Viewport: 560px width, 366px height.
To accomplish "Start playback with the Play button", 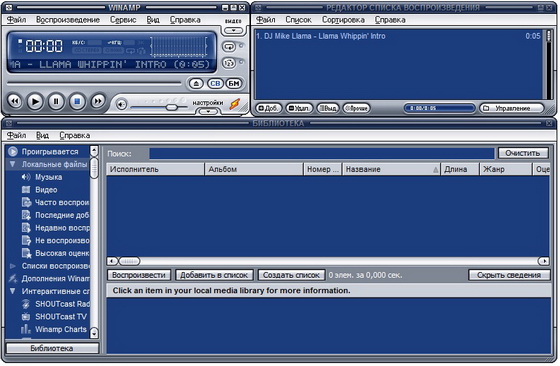I will point(35,101).
